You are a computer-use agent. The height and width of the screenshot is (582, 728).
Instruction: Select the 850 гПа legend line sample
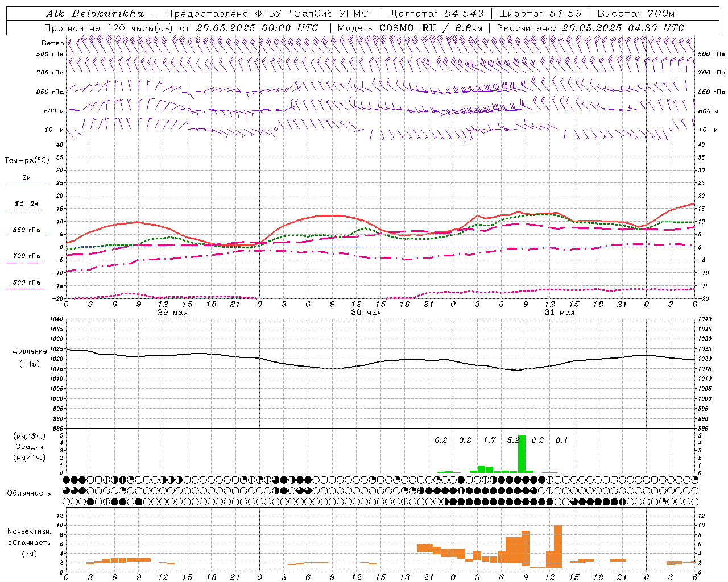click(x=26, y=236)
